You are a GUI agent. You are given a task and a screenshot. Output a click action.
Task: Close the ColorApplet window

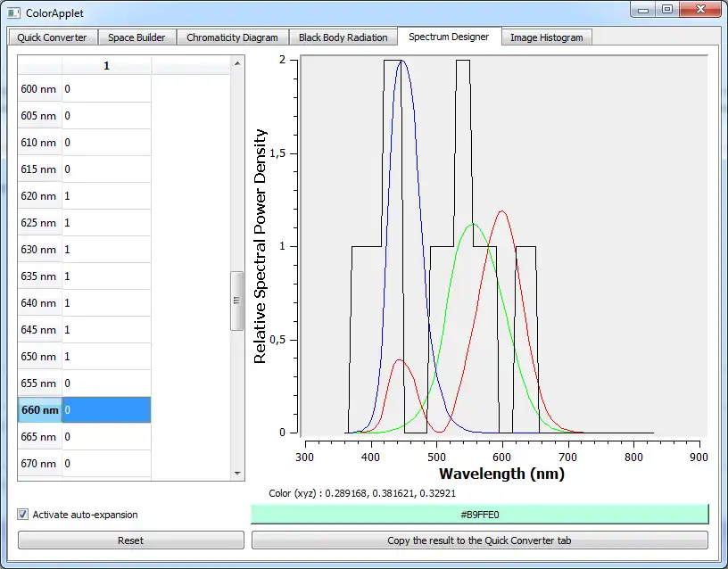700,10
